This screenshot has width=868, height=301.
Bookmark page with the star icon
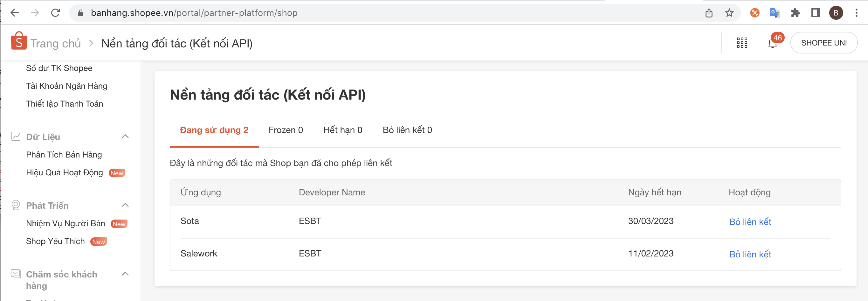click(729, 13)
